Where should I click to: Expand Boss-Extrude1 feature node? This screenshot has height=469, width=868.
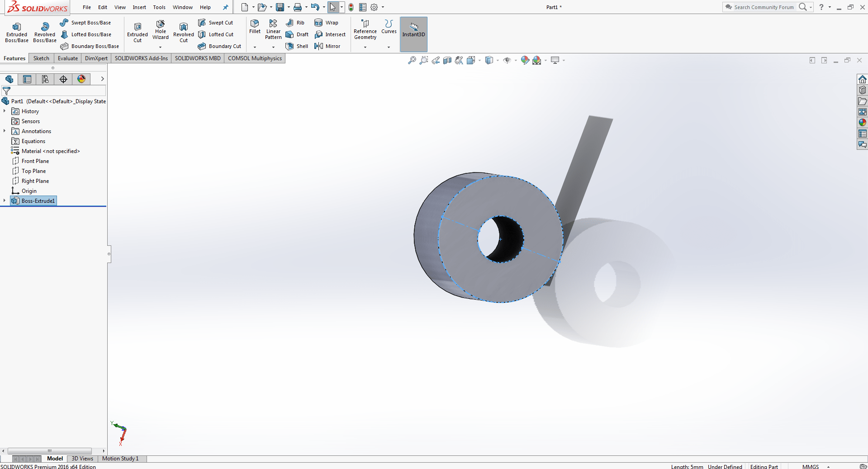click(x=5, y=201)
